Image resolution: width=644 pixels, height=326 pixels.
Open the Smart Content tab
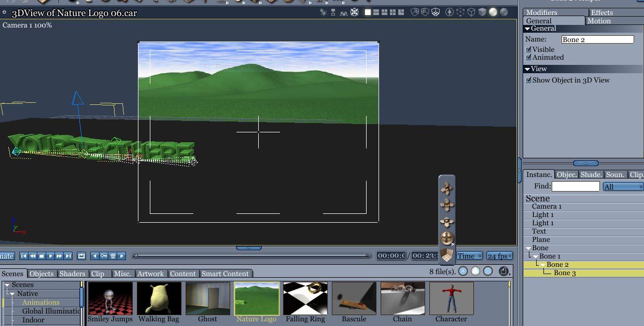click(225, 274)
